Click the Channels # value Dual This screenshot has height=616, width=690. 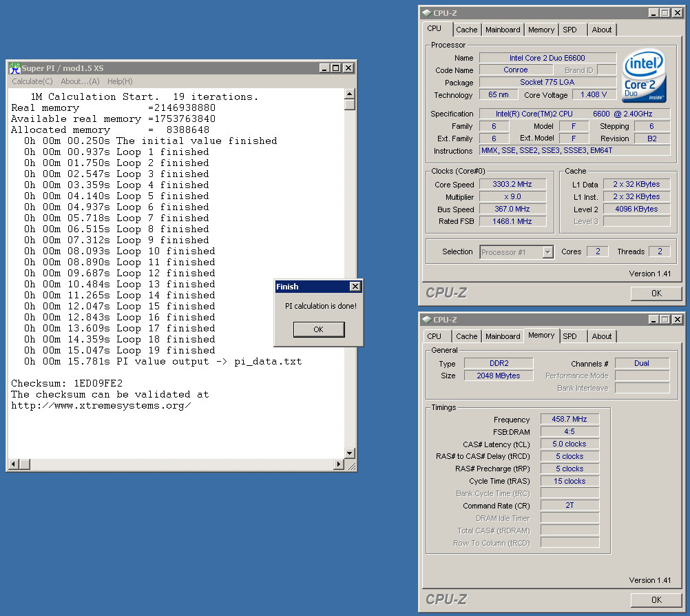click(x=642, y=363)
